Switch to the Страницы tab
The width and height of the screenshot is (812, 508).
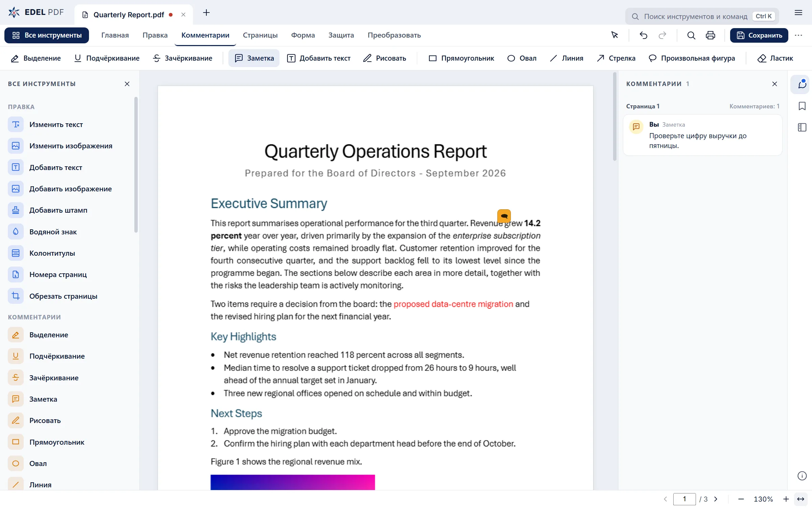point(260,35)
